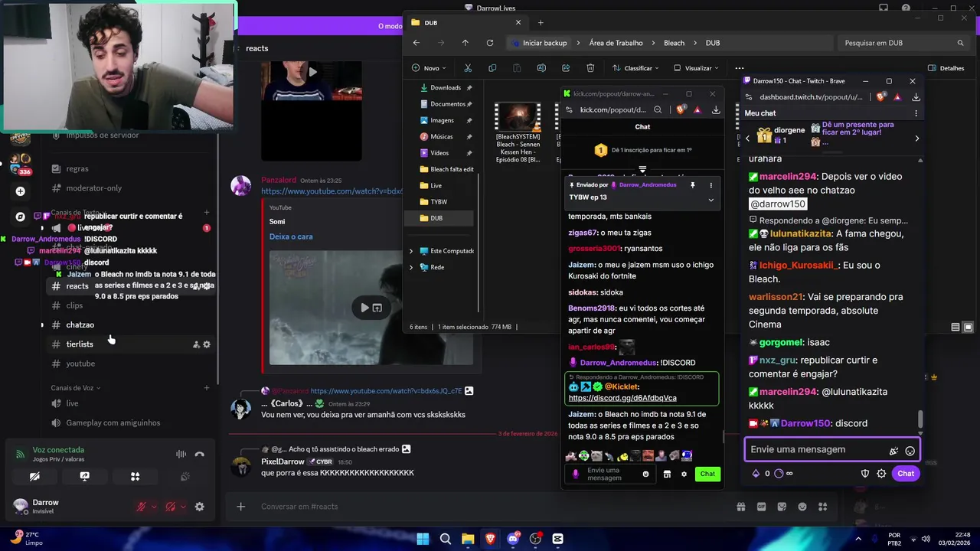Open the moderator-only channel
980x551 pixels.
[x=93, y=188]
